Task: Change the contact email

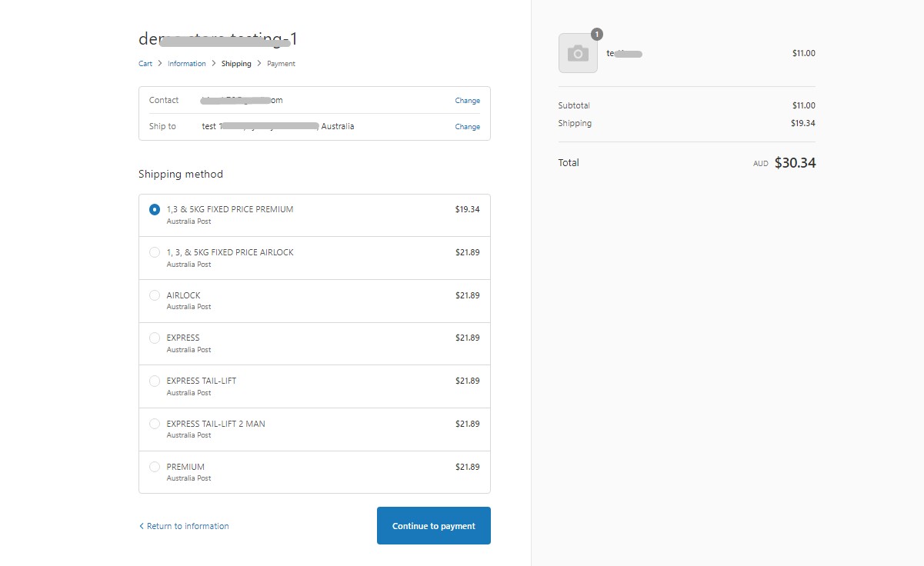Action: click(467, 101)
